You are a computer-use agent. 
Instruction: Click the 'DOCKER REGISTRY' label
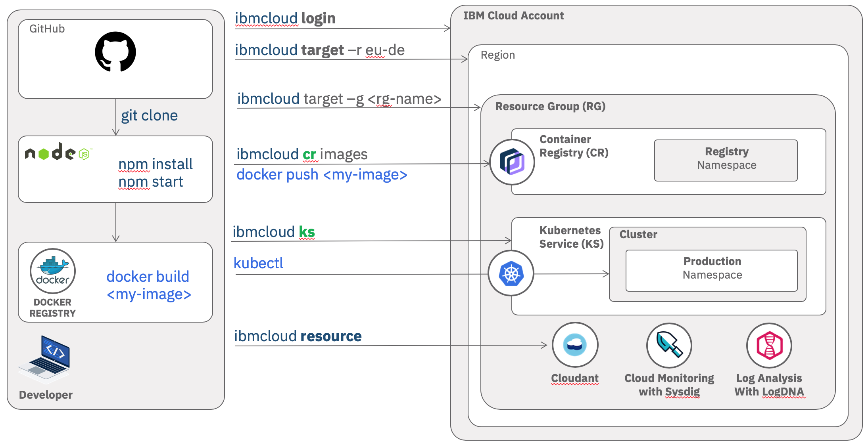click(52, 308)
